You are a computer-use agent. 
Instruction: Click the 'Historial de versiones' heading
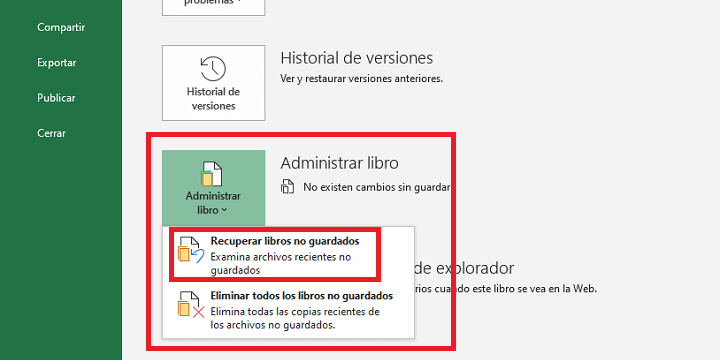pyautogui.click(x=357, y=58)
